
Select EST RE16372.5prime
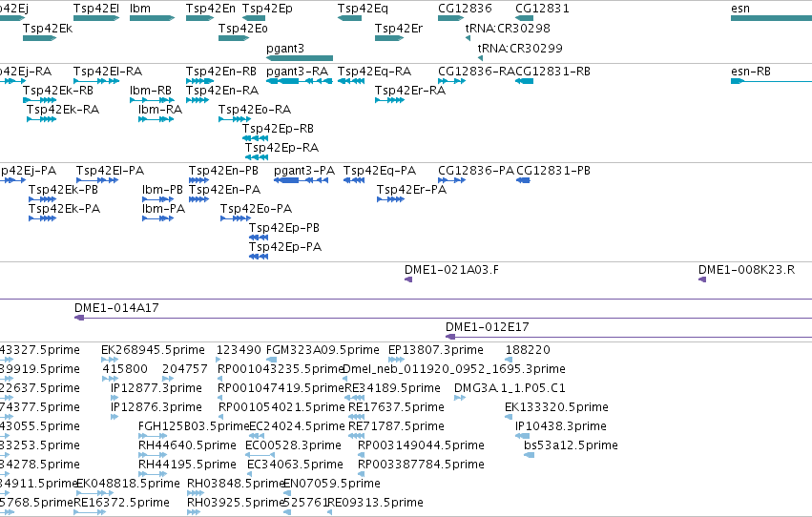(x=90, y=512)
